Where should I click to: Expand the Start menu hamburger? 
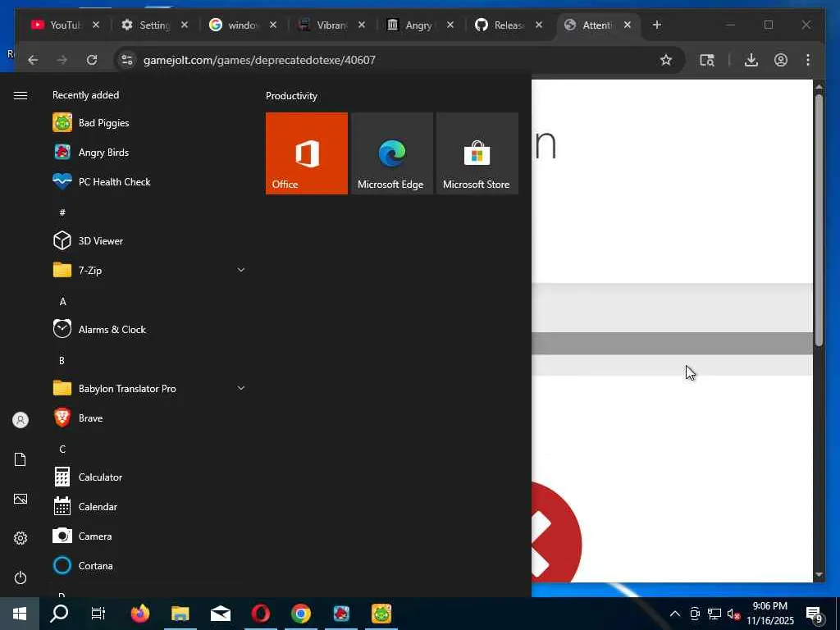(x=21, y=95)
